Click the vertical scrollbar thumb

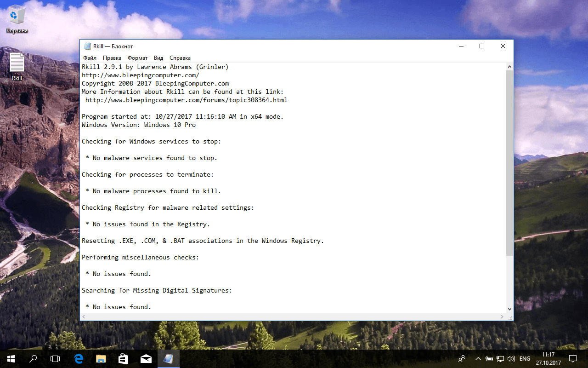point(509,163)
